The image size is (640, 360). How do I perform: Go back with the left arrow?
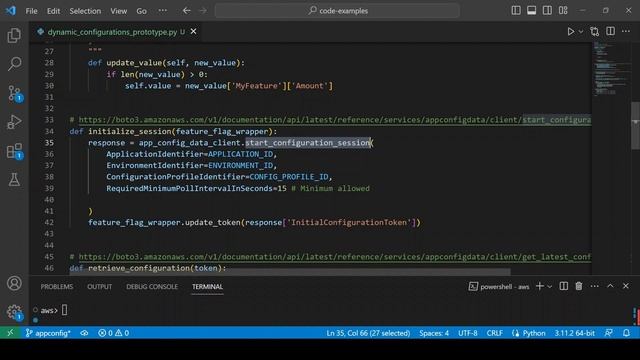187,11
